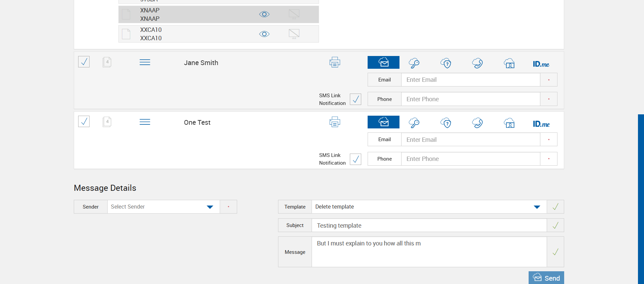The image size is (644, 284).
Task: Select ID.me verification for Jane Smith
Action: pos(541,64)
